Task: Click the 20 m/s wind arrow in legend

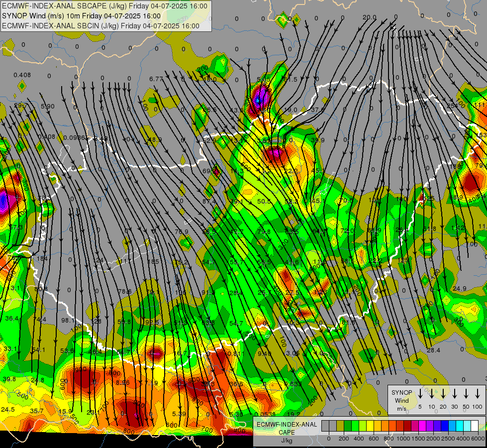Action: click(443, 394)
